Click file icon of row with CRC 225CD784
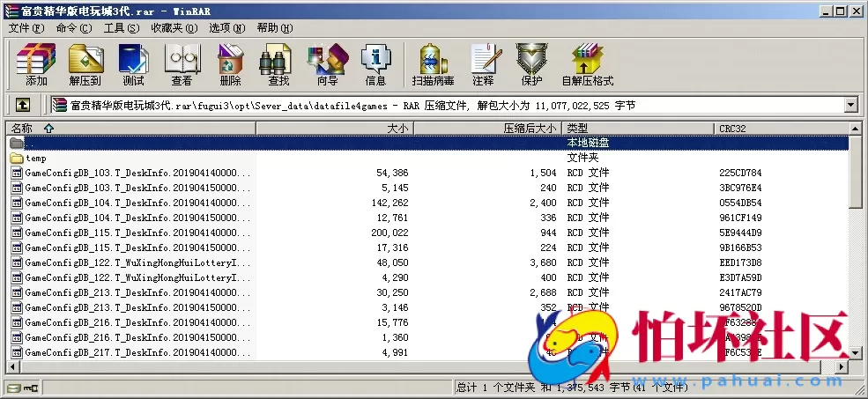The image size is (868, 399). tap(17, 173)
